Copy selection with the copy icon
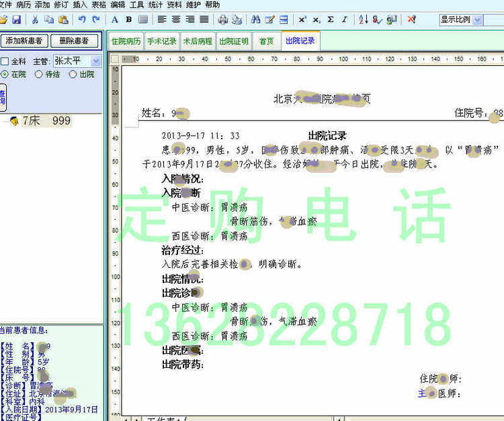 coord(49,20)
